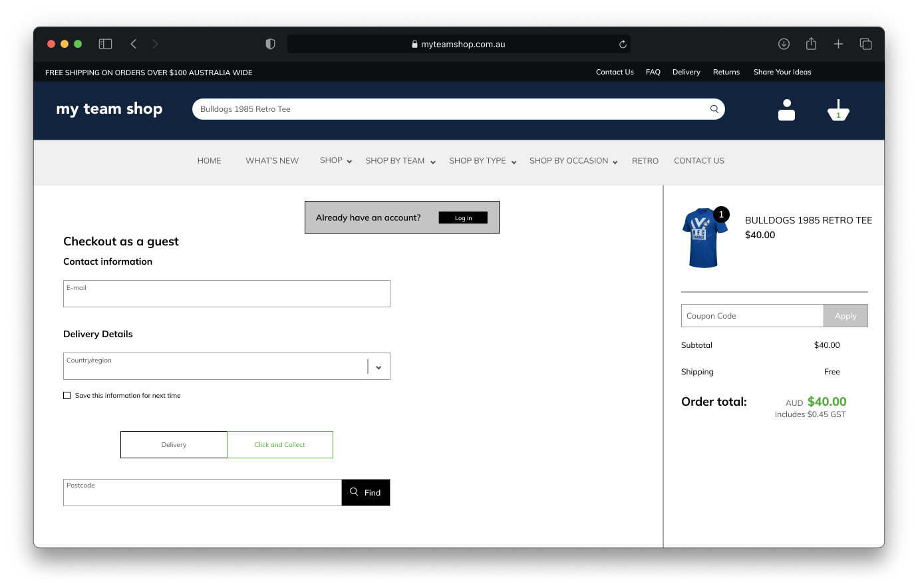Click the Contact Us link in the top bar
This screenshot has height=588, width=918.
[615, 72]
